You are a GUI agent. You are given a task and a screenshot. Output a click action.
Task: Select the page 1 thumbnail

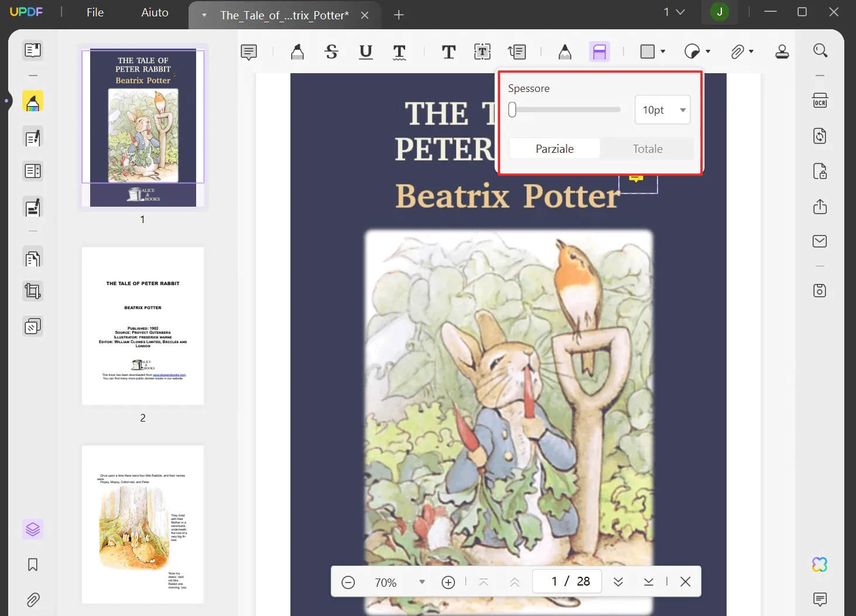coord(143,128)
